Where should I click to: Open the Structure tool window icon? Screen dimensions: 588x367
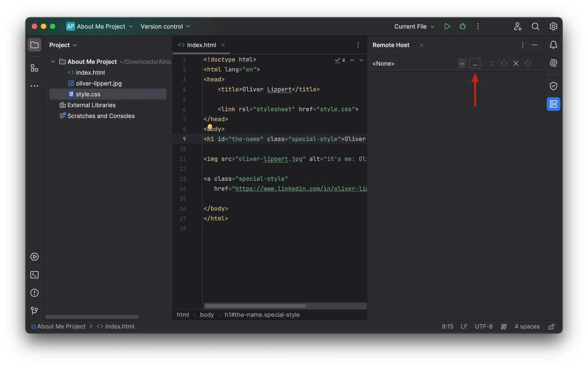tap(34, 68)
